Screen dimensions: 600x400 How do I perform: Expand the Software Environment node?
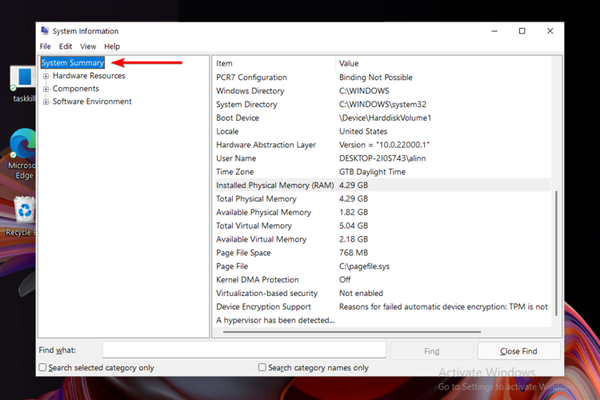point(45,102)
